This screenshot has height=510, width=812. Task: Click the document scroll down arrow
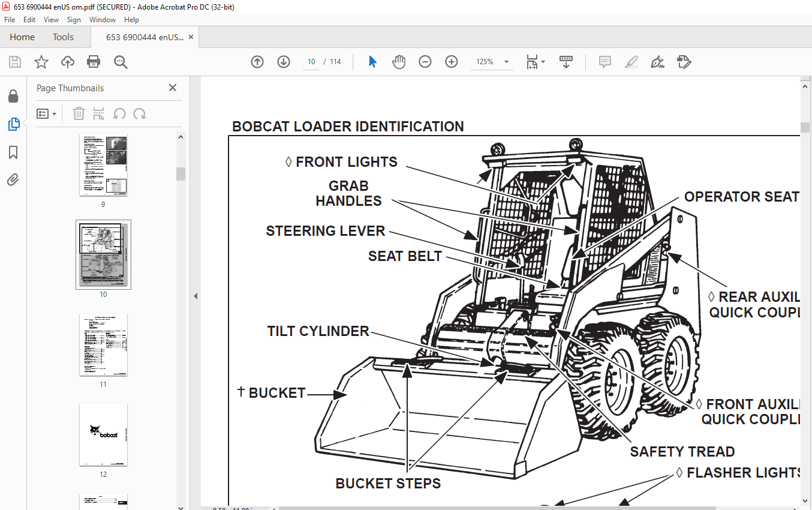(805, 501)
